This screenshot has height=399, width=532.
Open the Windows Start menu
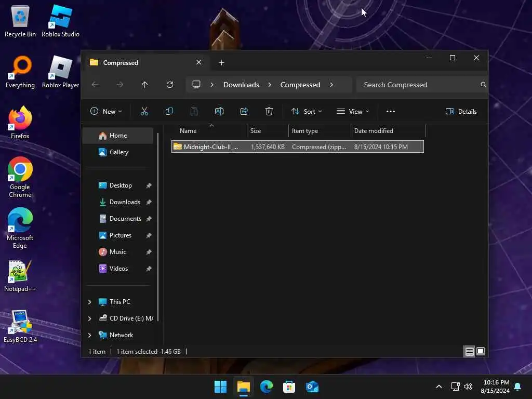[220, 387]
